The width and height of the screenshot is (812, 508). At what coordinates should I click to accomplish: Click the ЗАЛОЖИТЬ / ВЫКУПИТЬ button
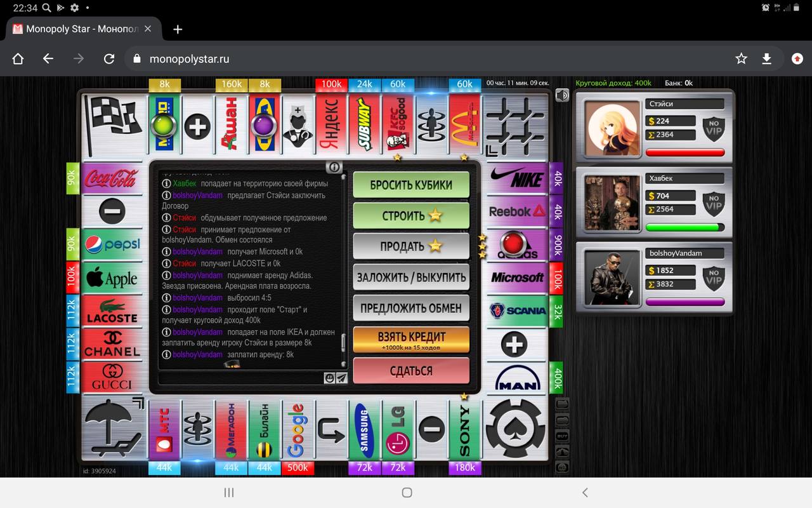click(x=411, y=277)
